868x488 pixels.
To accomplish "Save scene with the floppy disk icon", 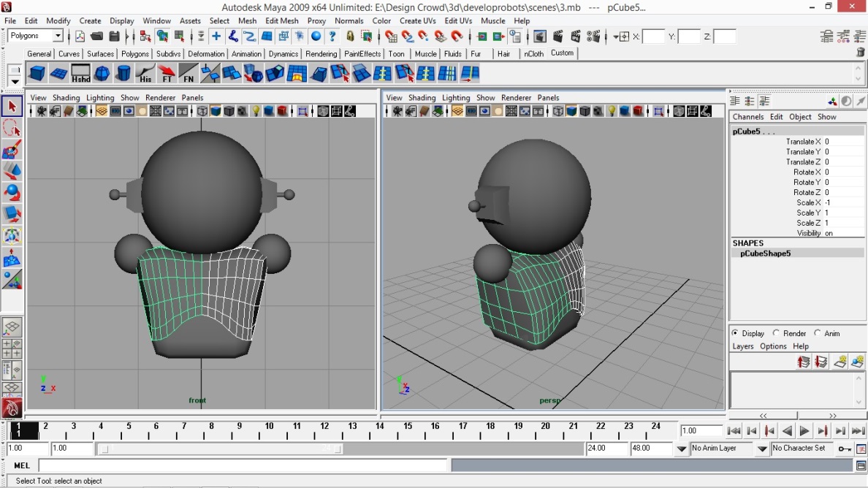I will pyautogui.click(x=114, y=37).
